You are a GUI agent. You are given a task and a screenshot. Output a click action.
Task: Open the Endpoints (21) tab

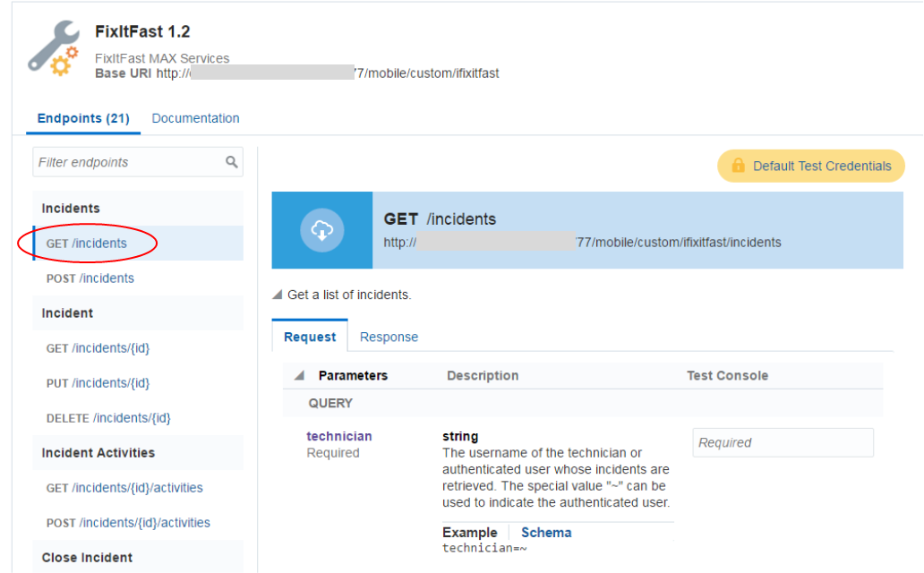click(83, 118)
